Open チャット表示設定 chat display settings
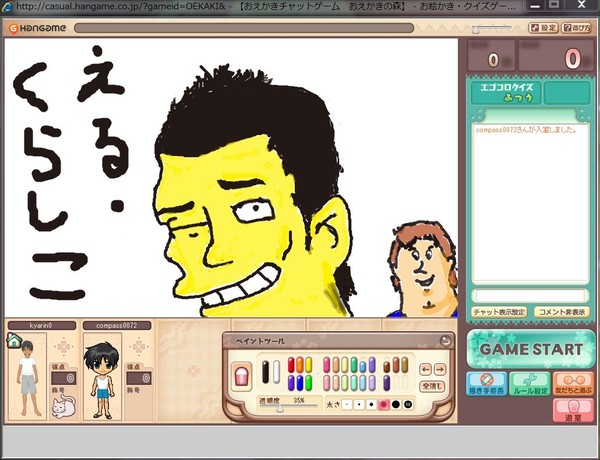This screenshot has height=460, width=600. (x=499, y=312)
